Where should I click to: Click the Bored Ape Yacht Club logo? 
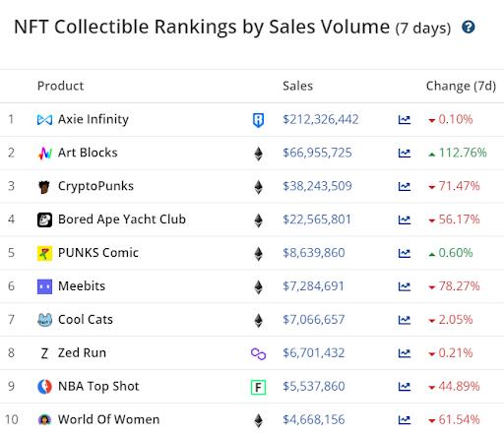coord(44,219)
